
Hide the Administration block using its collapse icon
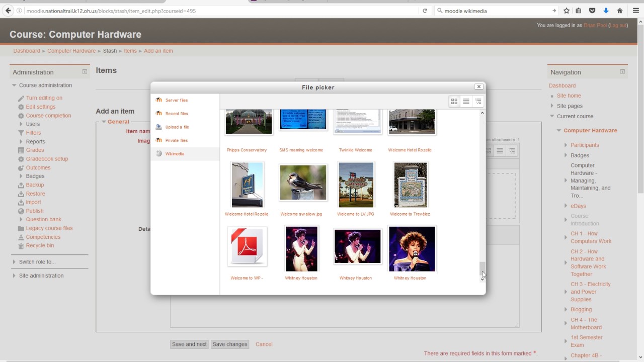point(85,72)
